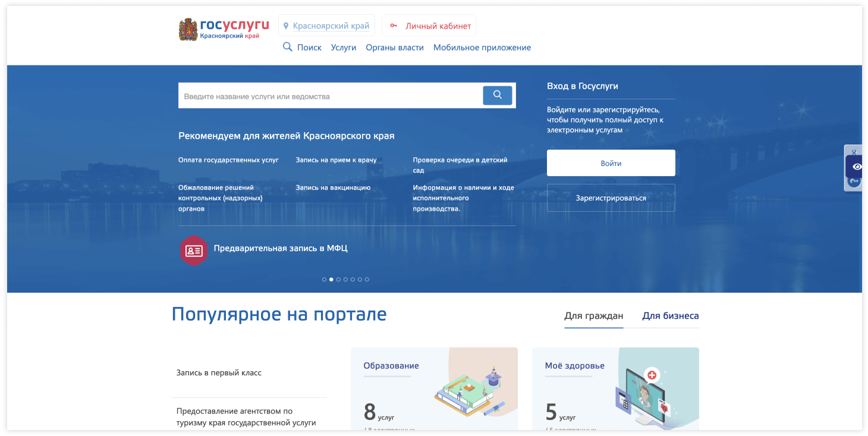
Task: Focus the service name search field
Action: tap(330, 96)
